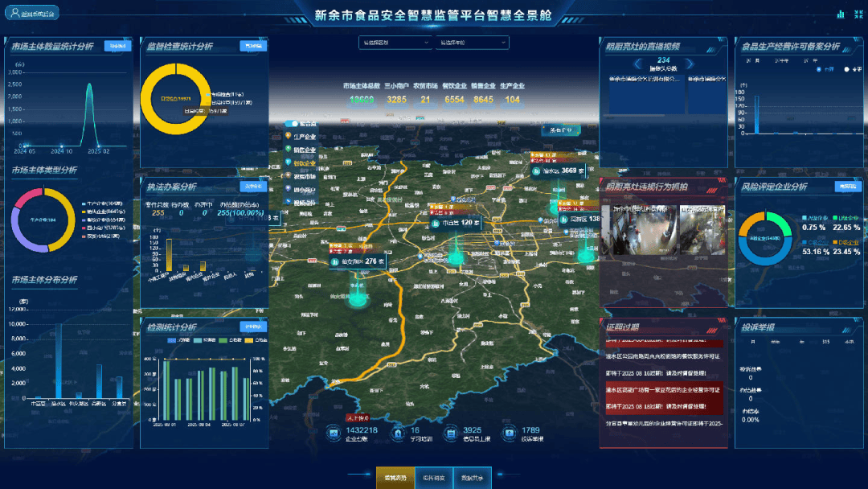Click the training icon beside the number 16
Image resolution: width=868 pixels, height=489 pixels.
(x=397, y=434)
